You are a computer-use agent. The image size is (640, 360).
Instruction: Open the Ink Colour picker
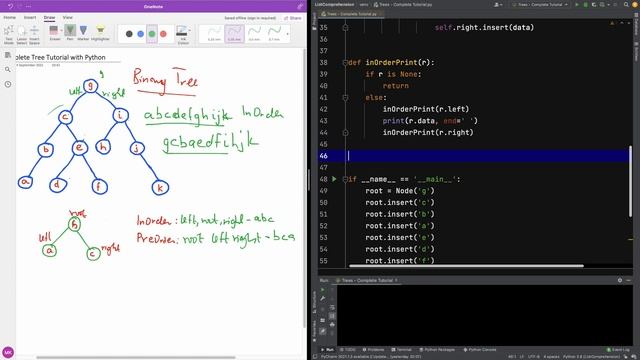[x=183, y=35]
